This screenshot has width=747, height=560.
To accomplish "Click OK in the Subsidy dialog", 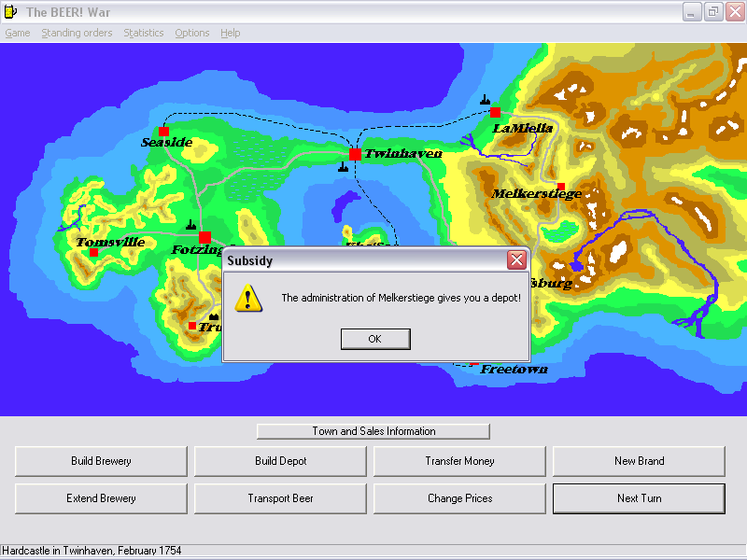I will 374,339.
